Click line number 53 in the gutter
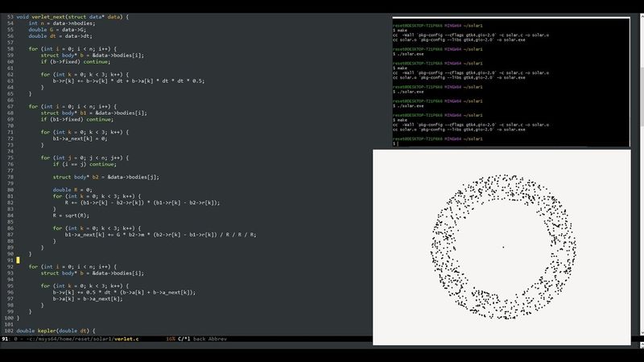This screenshot has width=644, height=362. 10,16
